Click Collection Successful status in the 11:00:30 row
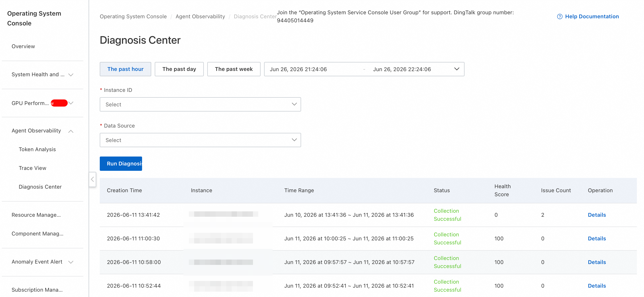The height and width of the screenshot is (297, 644). tap(447, 238)
